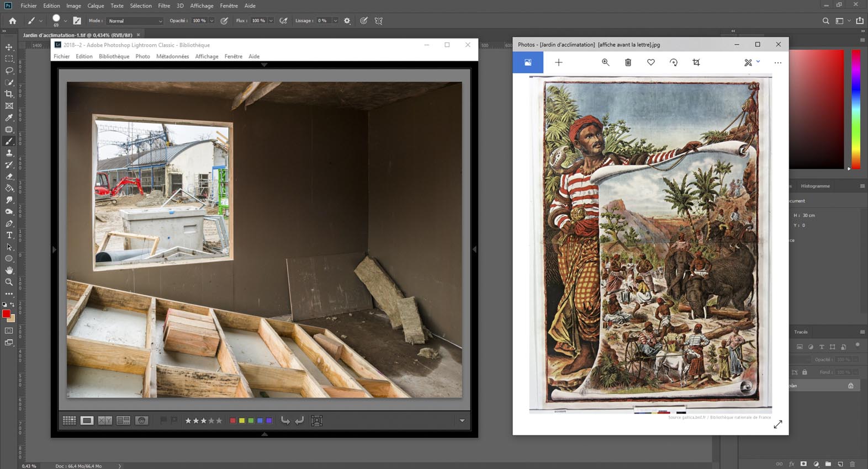Image resolution: width=868 pixels, height=469 pixels.
Task: Expand Photos Edit and Create chevron
Action: click(758, 62)
